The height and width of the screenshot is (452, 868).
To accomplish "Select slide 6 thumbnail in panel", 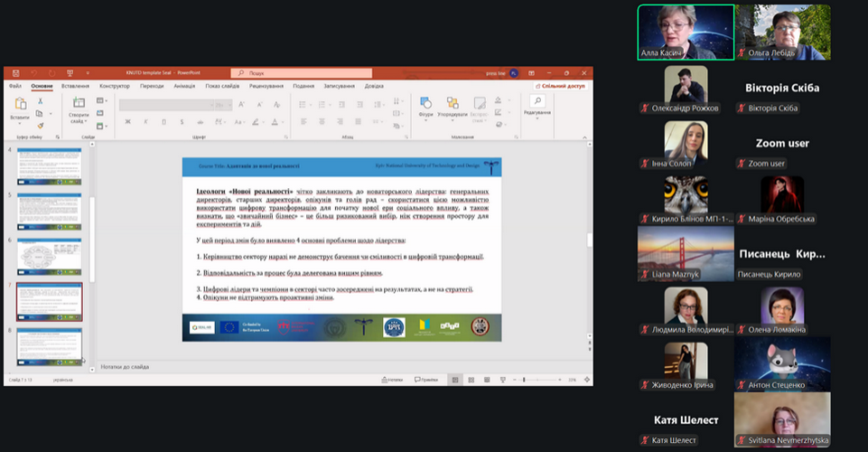I will [x=49, y=256].
